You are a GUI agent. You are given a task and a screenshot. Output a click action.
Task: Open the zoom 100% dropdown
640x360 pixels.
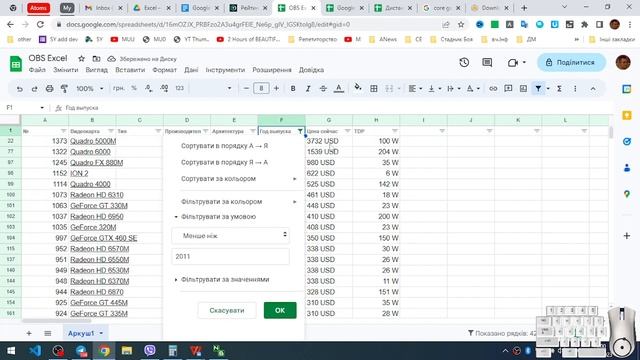(89, 89)
